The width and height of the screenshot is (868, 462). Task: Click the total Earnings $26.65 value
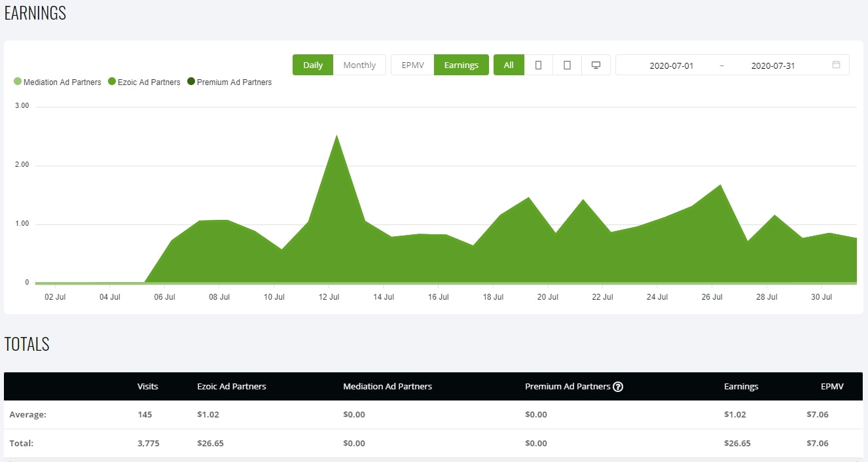coord(737,444)
